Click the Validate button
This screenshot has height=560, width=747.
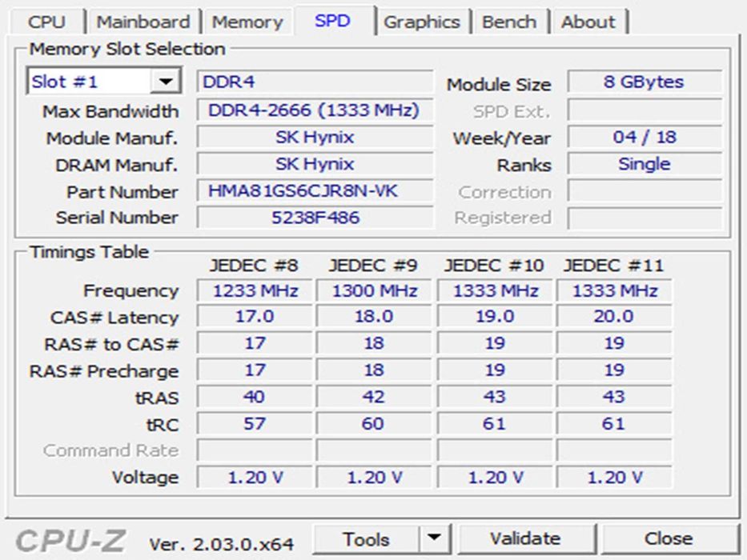click(x=526, y=538)
